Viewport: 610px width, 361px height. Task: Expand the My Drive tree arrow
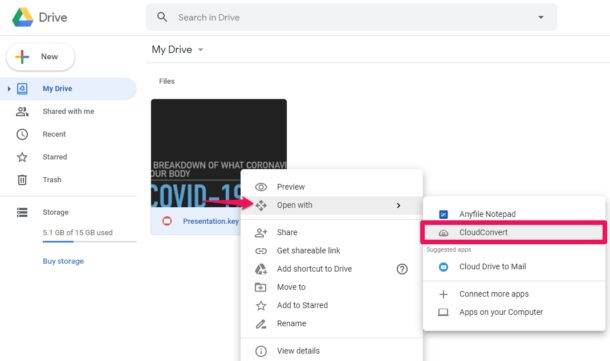(9, 89)
